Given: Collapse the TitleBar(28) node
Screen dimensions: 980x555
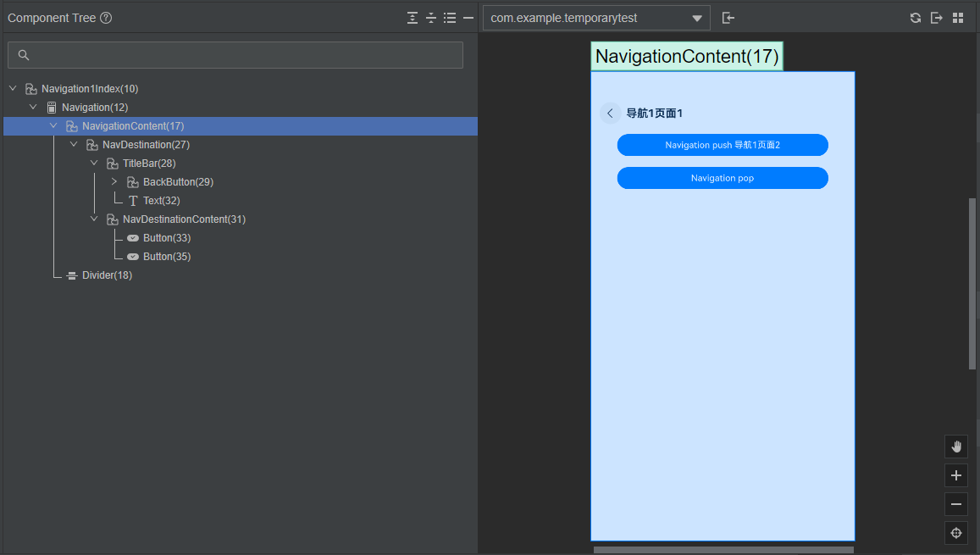Looking at the screenshot, I should (94, 164).
